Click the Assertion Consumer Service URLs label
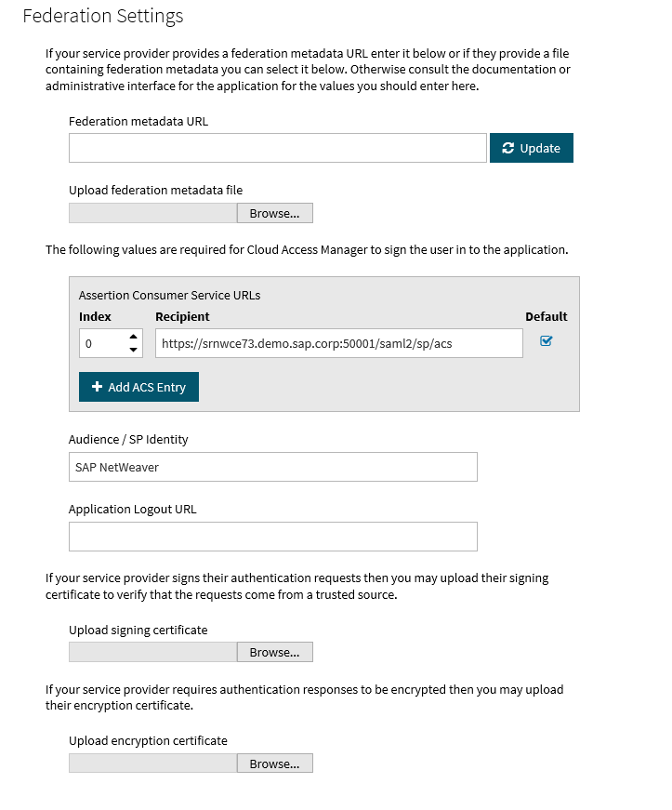This screenshot has width=672, height=810. pyautogui.click(x=169, y=296)
